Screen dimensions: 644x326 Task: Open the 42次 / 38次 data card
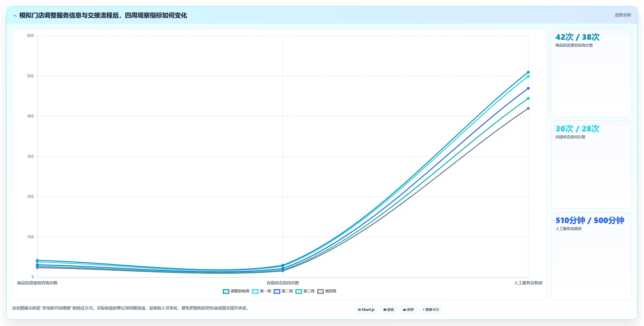(591, 73)
